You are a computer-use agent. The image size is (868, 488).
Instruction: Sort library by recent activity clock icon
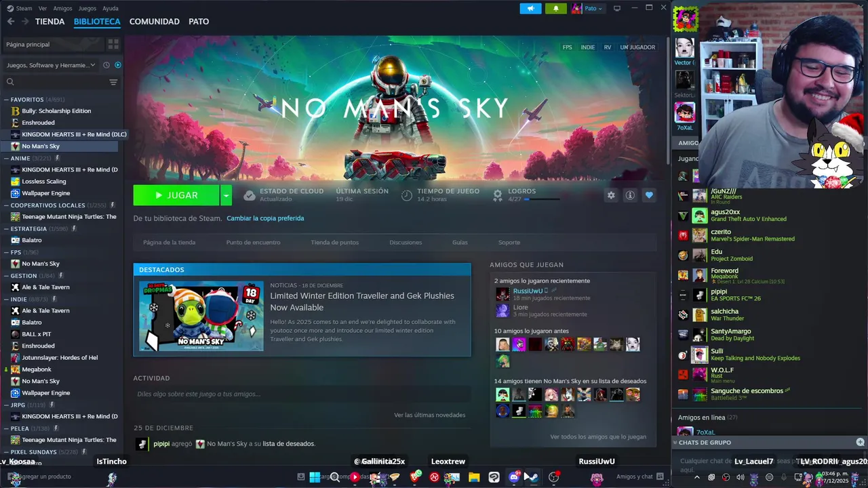pyautogui.click(x=106, y=65)
